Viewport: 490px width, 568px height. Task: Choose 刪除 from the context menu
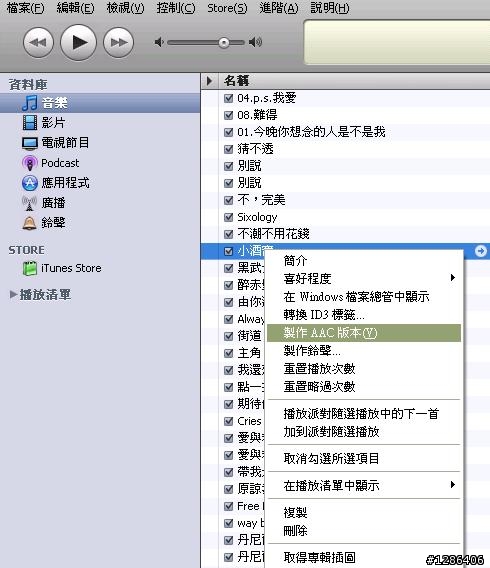pos(364,531)
